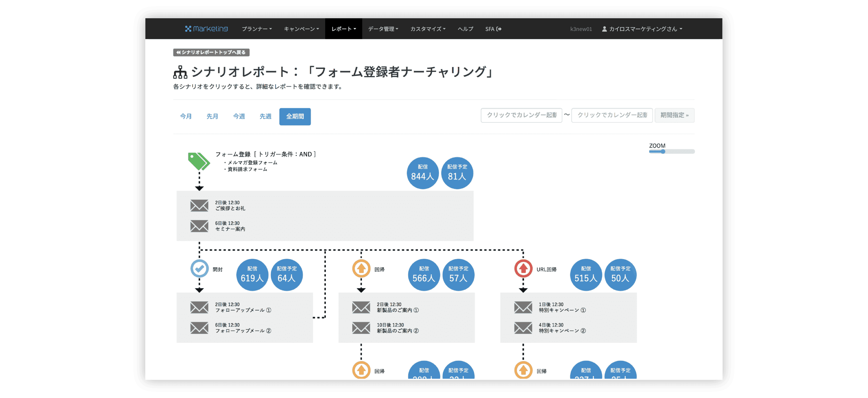868x398 pixels.
Task: Click the sitemap icon beside the report title
Action: pyautogui.click(x=180, y=72)
